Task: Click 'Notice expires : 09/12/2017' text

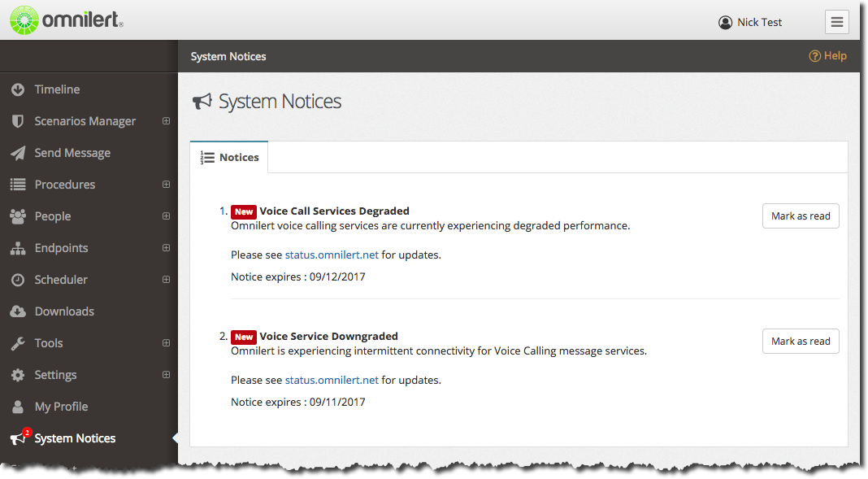Action: (x=297, y=277)
